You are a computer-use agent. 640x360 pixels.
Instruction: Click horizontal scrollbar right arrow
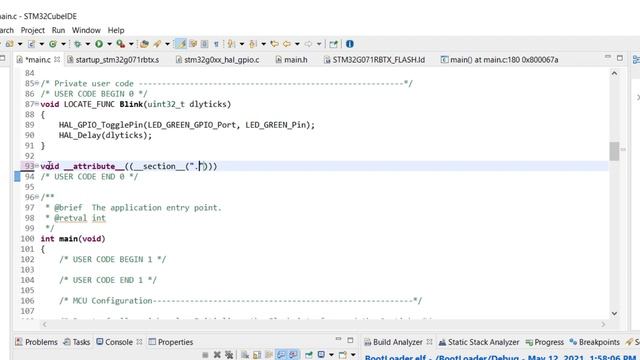coord(603,324)
